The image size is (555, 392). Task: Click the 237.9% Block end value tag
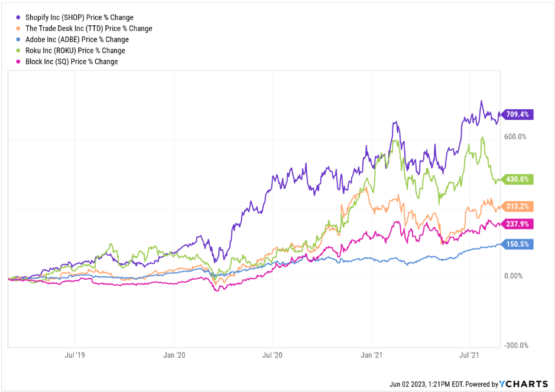518,224
